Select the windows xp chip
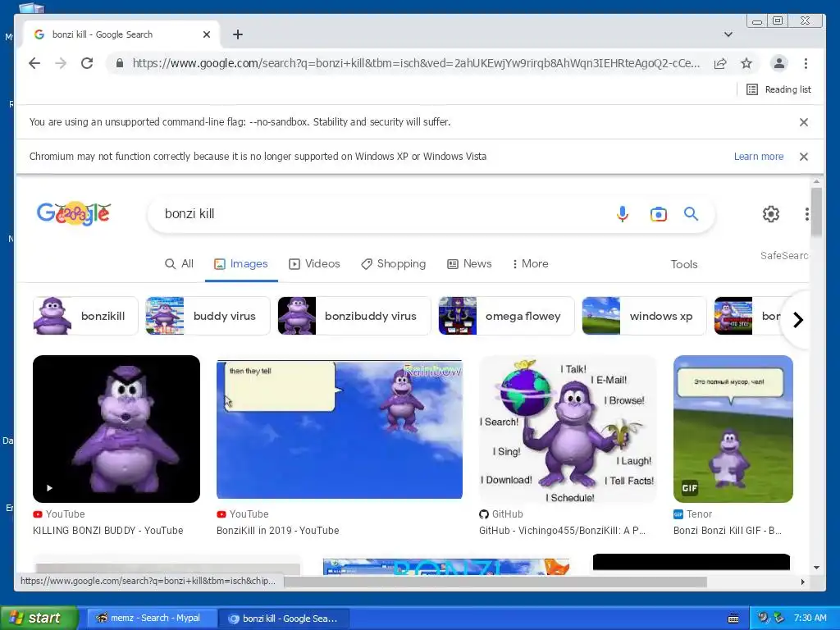The image size is (840, 630). tap(644, 316)
